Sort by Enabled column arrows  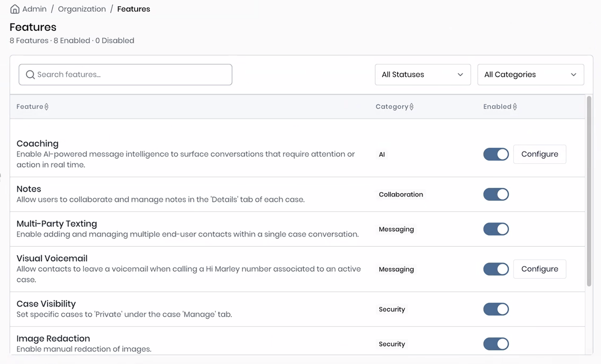pos(515,107)
